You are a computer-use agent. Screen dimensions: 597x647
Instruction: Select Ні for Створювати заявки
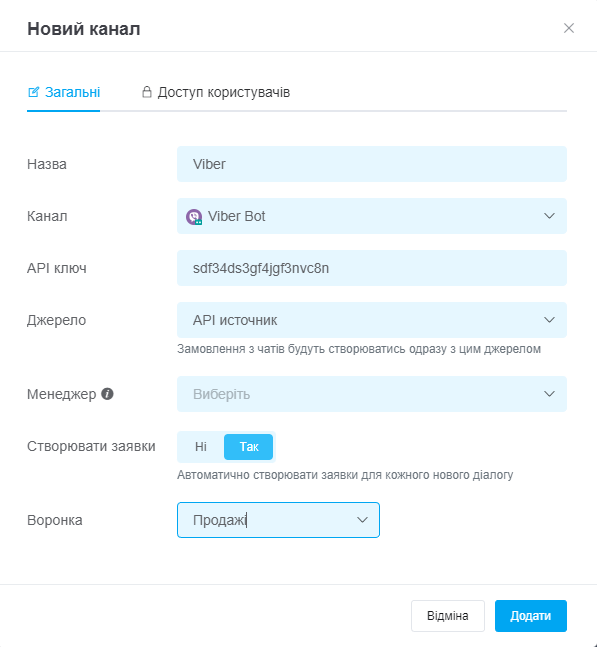click(x=201, y=446)
